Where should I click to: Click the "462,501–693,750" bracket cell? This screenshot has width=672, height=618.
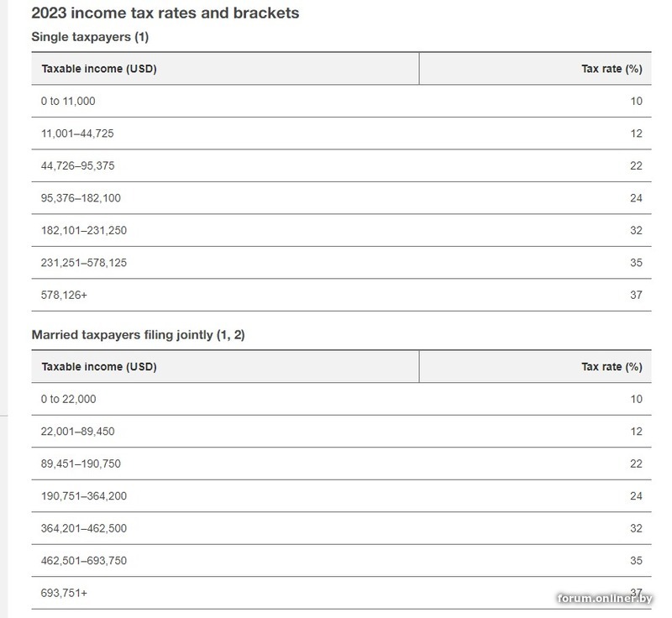(x=83, y=560)
